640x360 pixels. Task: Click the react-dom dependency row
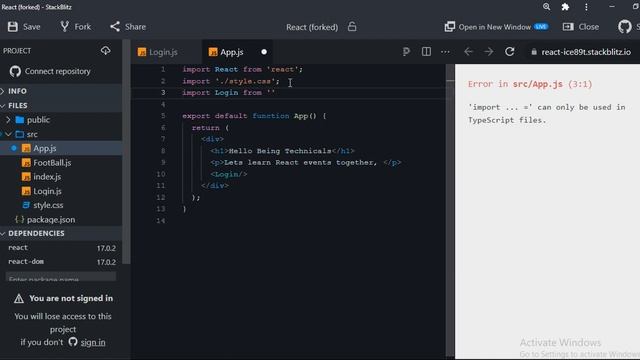point(62,262)
